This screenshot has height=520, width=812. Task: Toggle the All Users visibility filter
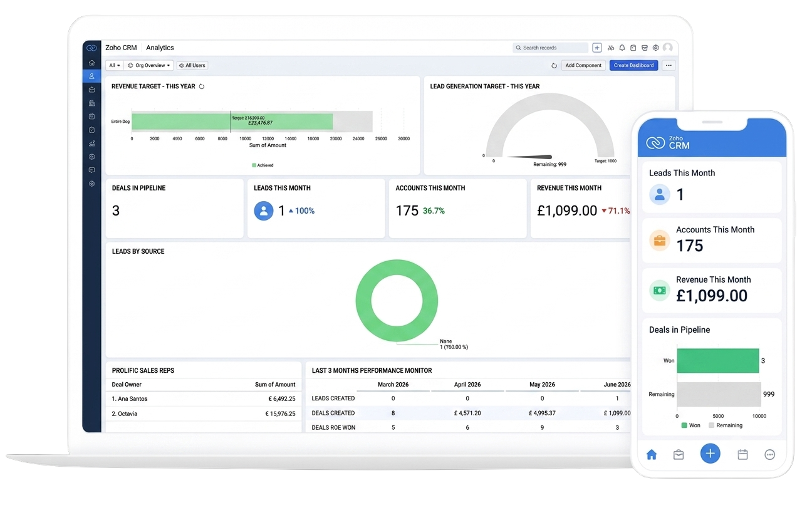pyautogui.click(x=192, y=65)
